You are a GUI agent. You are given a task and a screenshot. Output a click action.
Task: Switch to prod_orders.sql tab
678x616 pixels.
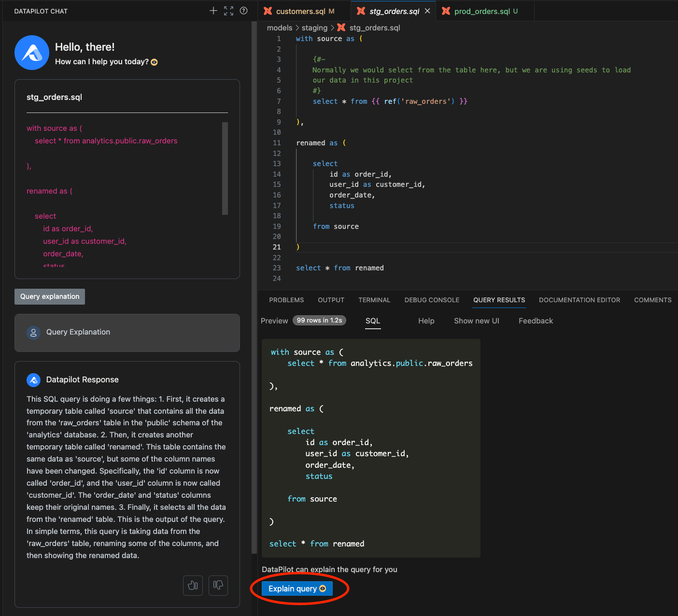click(x=482, y=11)
